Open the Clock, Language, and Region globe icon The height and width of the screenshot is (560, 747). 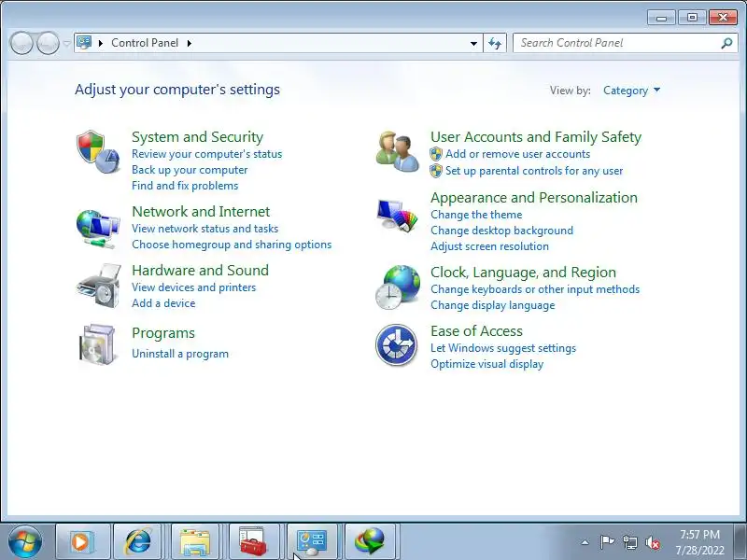(x=398, y=287)
